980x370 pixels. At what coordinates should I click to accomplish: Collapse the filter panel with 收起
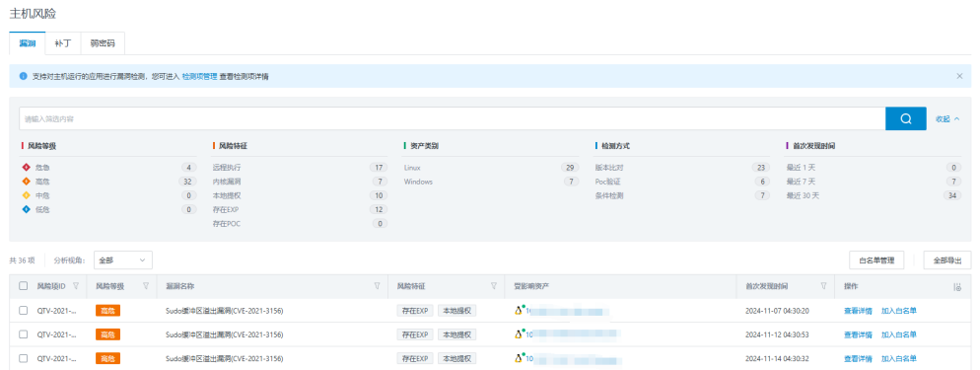pos(947,118)
